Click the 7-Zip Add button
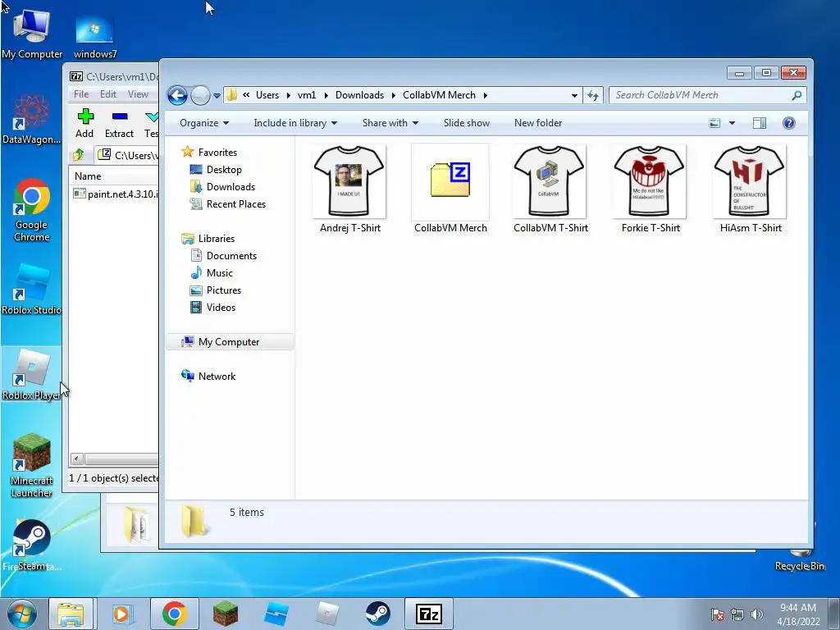Screen dimensions: 840x630 click(84, 124)
